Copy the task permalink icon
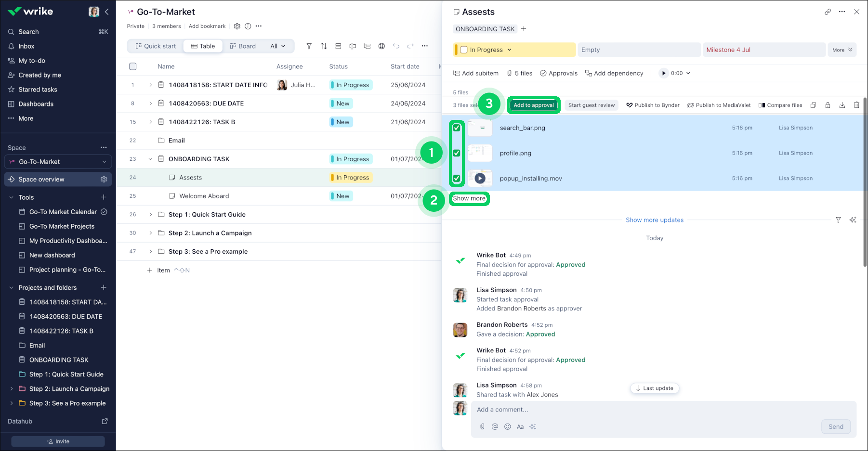Screen dimensions: 868x451 pos(828,12)
